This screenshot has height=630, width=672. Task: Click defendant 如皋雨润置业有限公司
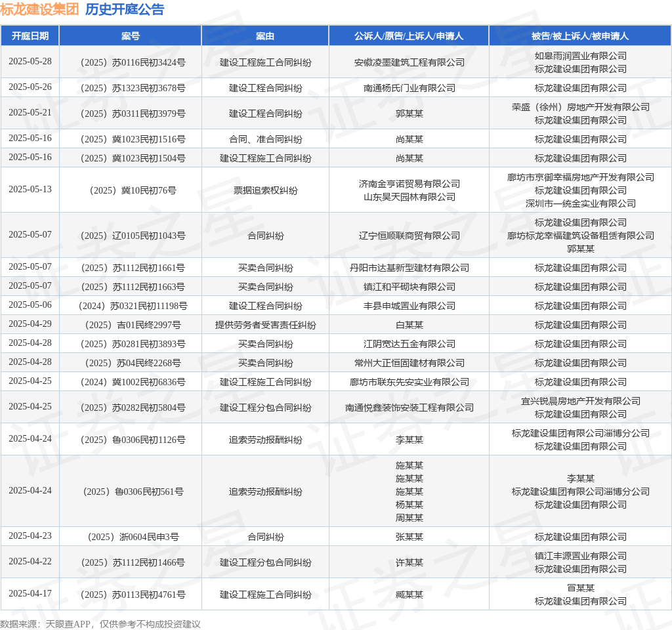point(581,56)
